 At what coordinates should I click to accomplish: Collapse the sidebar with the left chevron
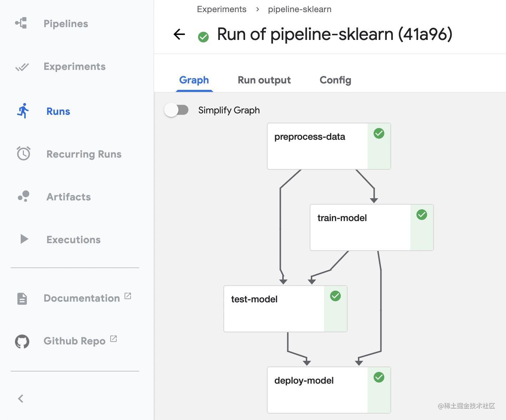click(x=20, y=398)
